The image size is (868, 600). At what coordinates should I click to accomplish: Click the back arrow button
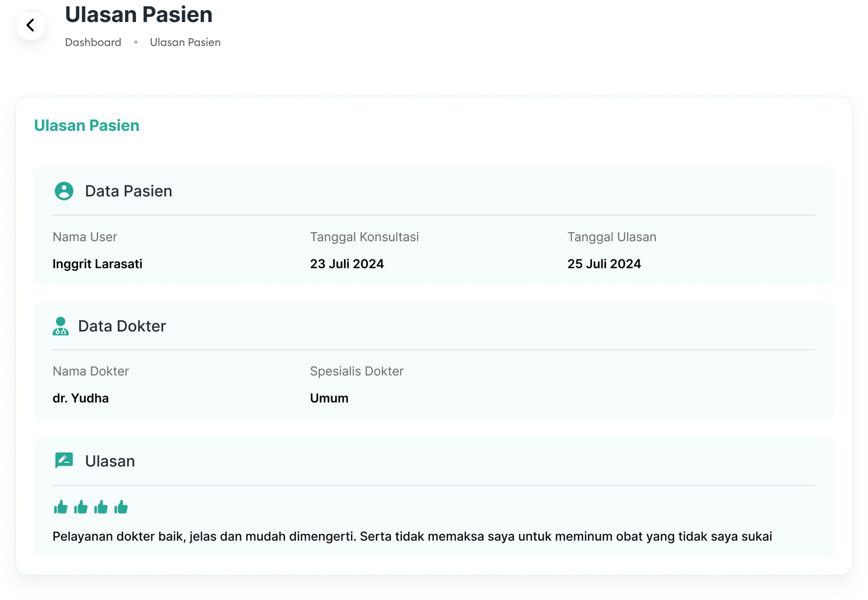[x=31, y=25]
